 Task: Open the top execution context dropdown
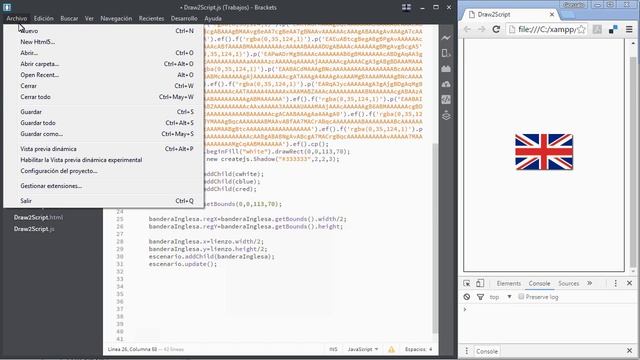pos(501,297)
